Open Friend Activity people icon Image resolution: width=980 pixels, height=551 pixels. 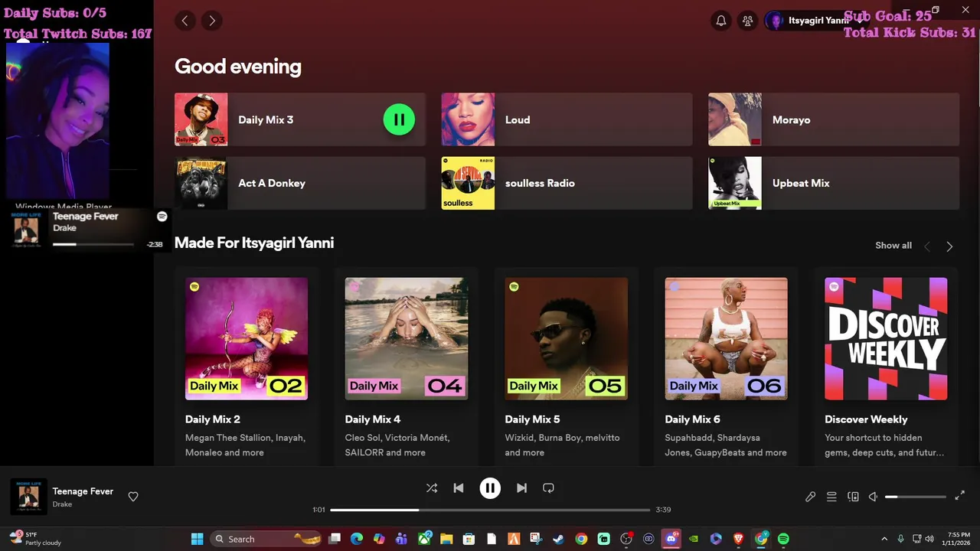pos(747,21)
